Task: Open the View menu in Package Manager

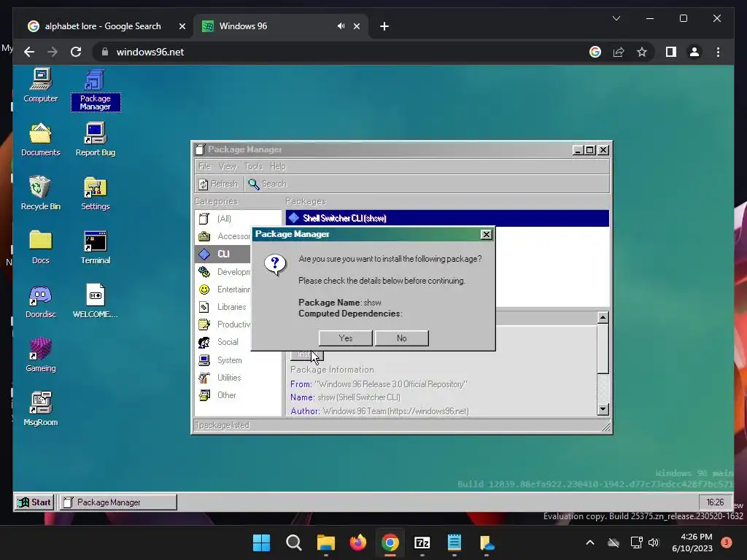Action: [228, 166]
